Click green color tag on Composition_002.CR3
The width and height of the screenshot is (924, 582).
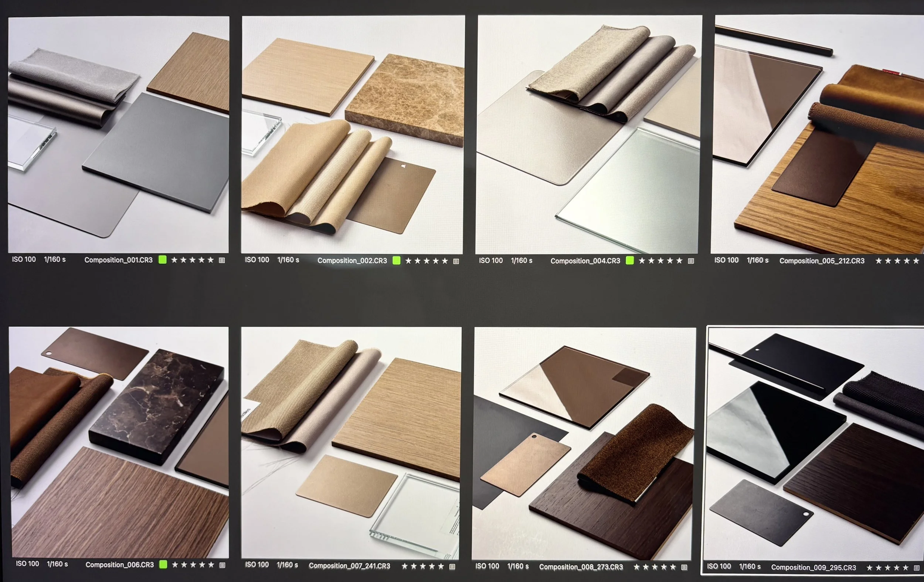pos(396,261)
